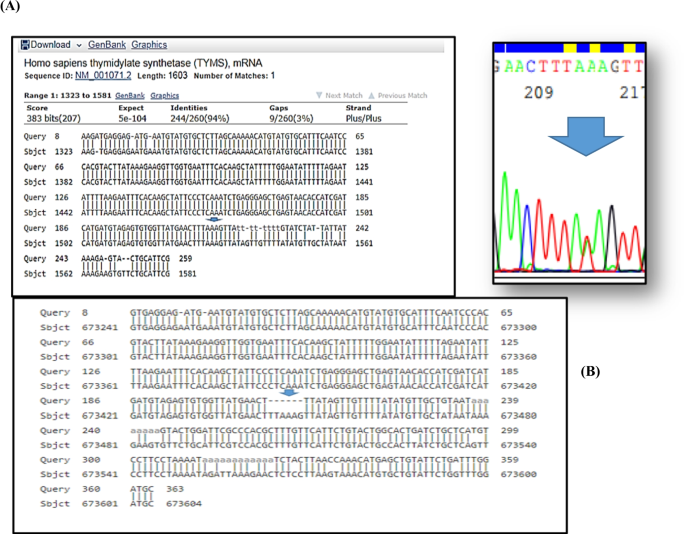Click position label 209 in the chromatogram
The width and height of the screenshot is (685, 534).
[x=539, y=93]
